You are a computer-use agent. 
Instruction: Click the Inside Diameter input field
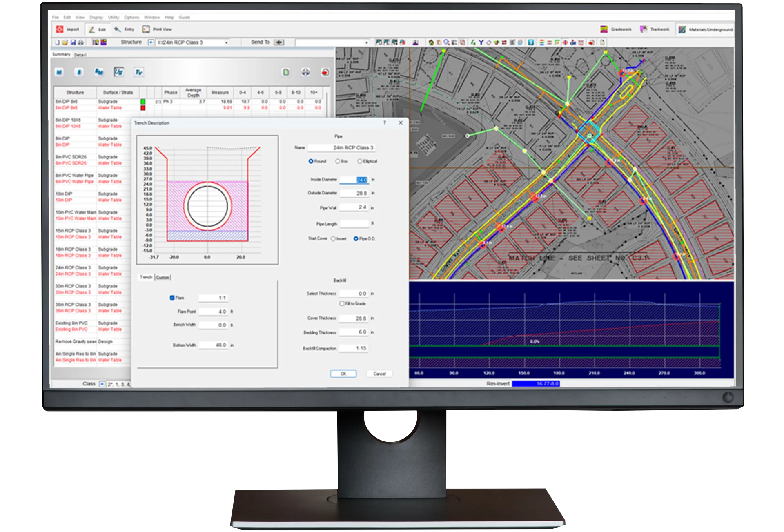(x=354, y=180)
